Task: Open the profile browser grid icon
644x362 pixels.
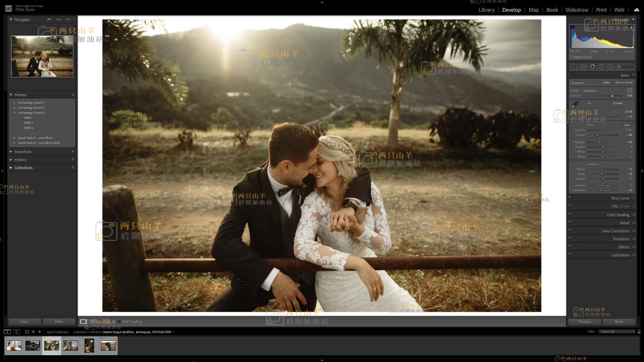Action: [630, 91]
